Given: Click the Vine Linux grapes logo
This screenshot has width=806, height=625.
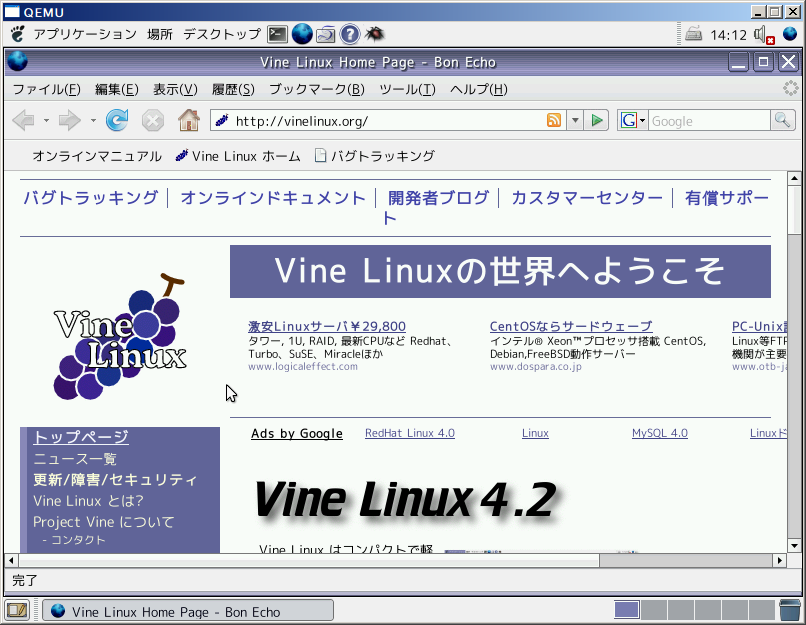Looking at the screenshot, I should [x=120, y=337].
